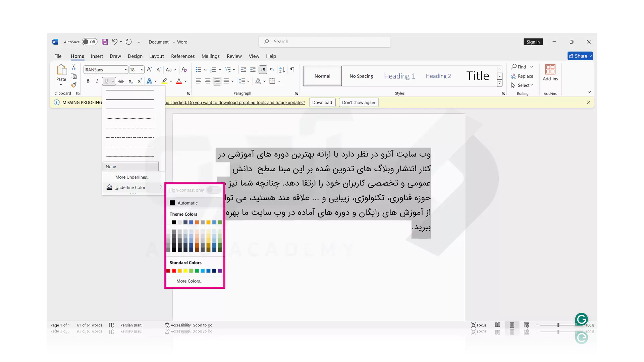Click the Format Painter brush icon
Viewport: 644px width, 362px height.
[74, 85]
